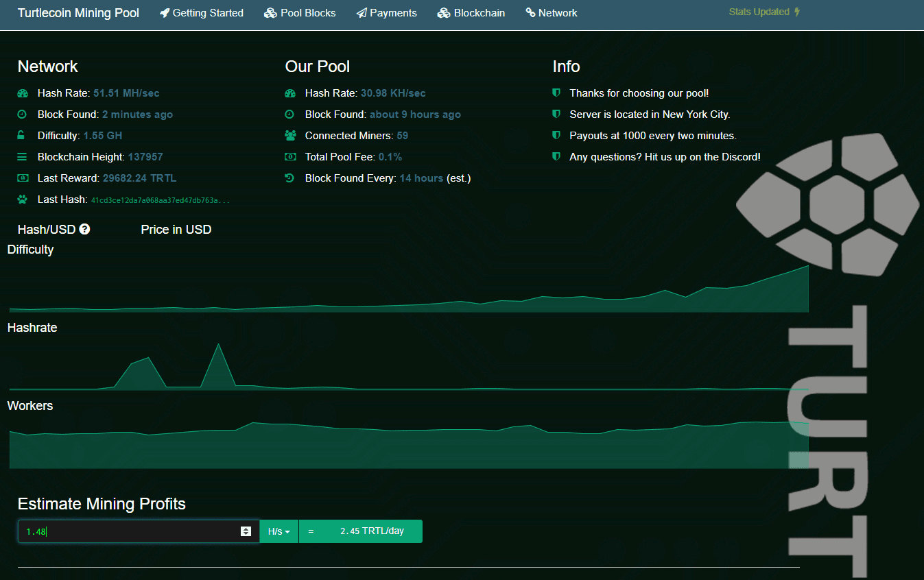Click the hashrate number spinner arrows
The image size is (924, 580).
(246, 531)
